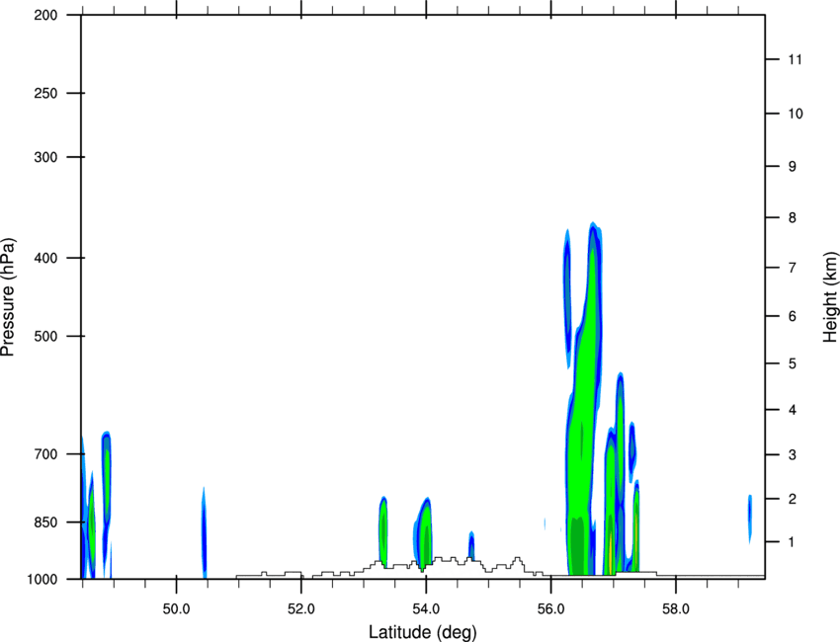Click the 50.0 latitude tick label

[176, 609]
